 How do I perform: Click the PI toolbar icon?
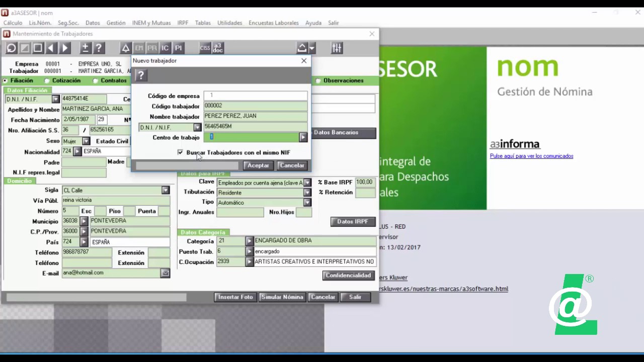pos(179,48)
